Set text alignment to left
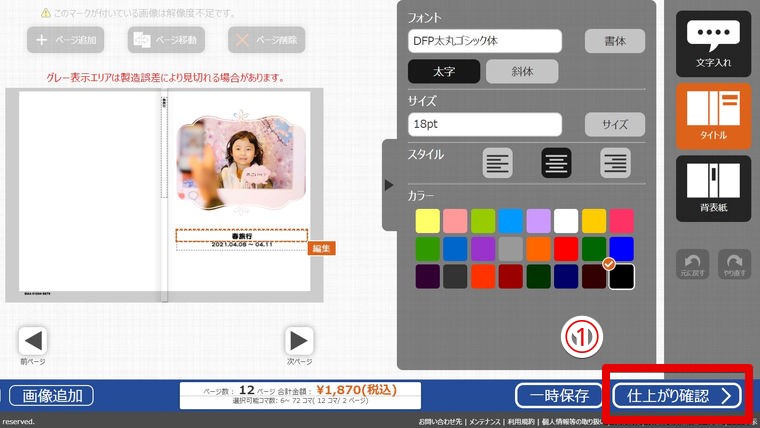760x428 pixels. pos(497,163)
